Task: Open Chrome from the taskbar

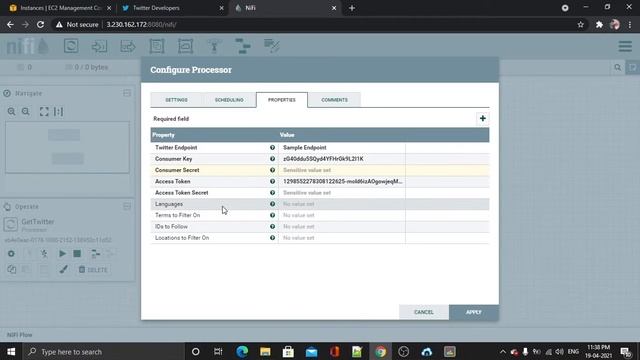Action: click(x=380, y=351)
